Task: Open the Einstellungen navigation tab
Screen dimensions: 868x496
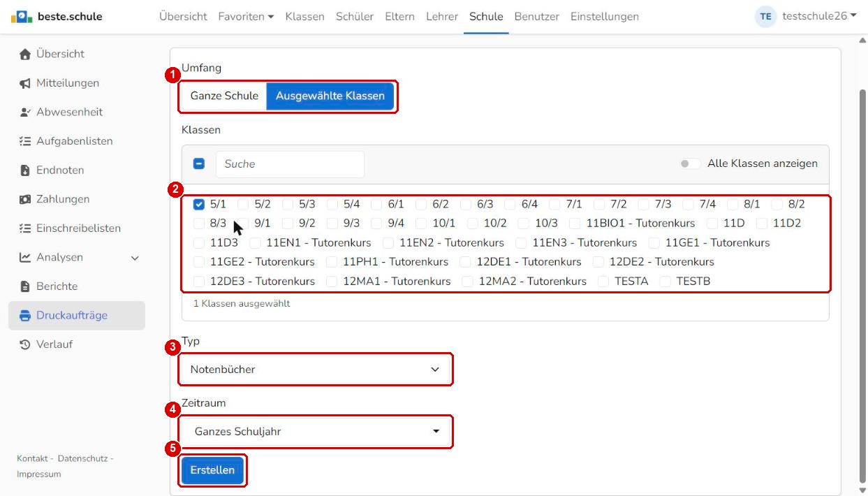Action: pos(605,16)
